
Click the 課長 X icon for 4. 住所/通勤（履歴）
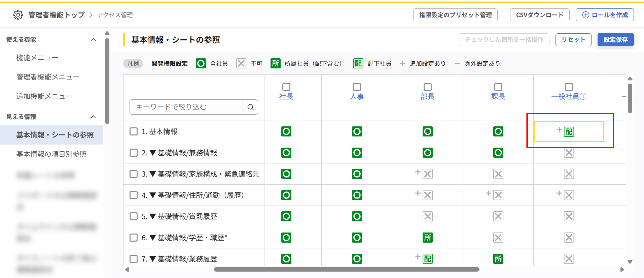tap(498, 195)
